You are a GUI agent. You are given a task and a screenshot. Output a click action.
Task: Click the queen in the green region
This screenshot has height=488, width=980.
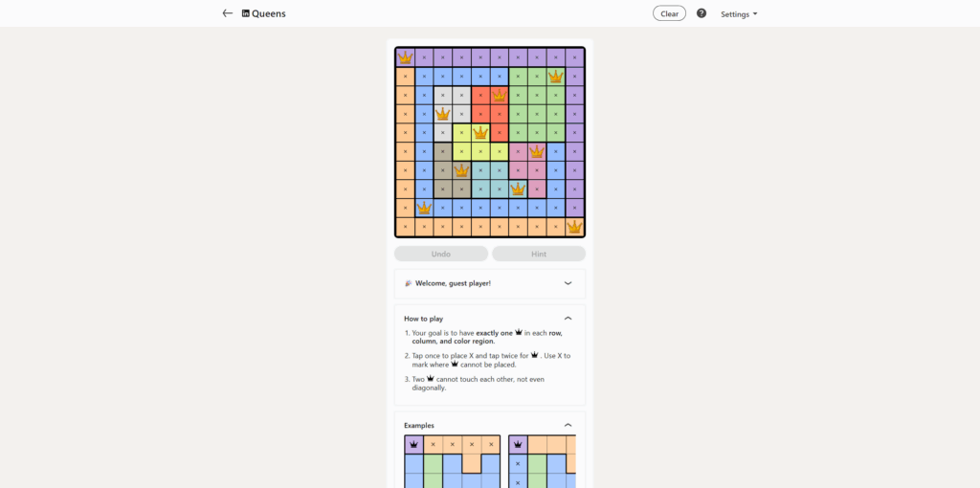(x=555, y=77)
